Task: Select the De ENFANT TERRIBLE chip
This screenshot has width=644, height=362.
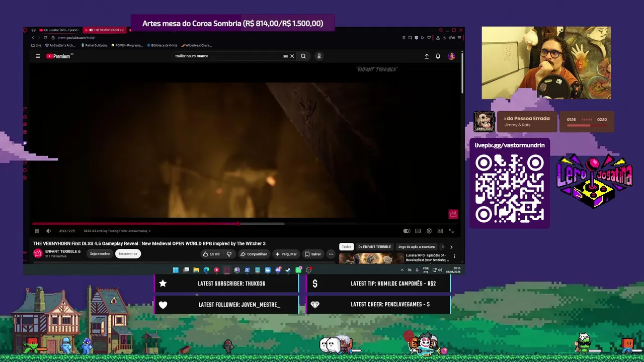Action: click(374, 247)
